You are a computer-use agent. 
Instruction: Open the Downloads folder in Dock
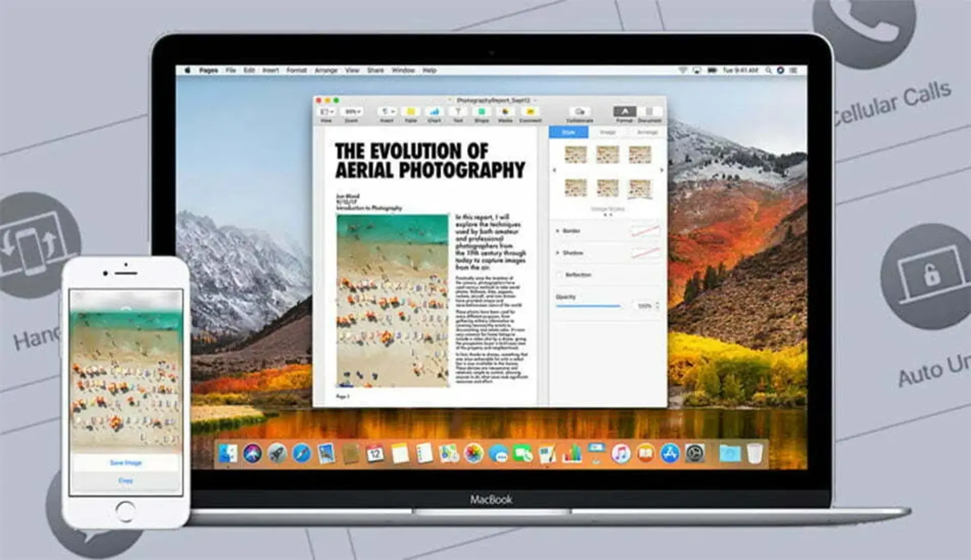pos(730,453)
